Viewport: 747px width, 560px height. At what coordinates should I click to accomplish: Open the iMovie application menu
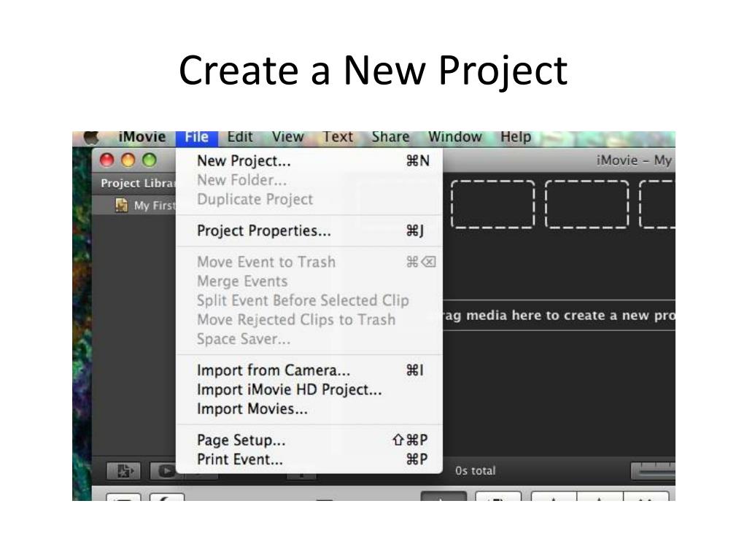(x=142, y=137)
